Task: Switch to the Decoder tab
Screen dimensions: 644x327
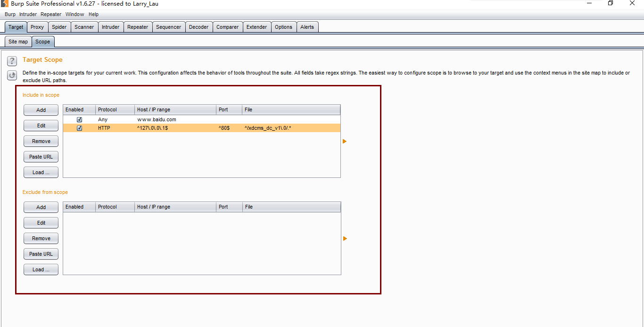Action: coord(199,27)
